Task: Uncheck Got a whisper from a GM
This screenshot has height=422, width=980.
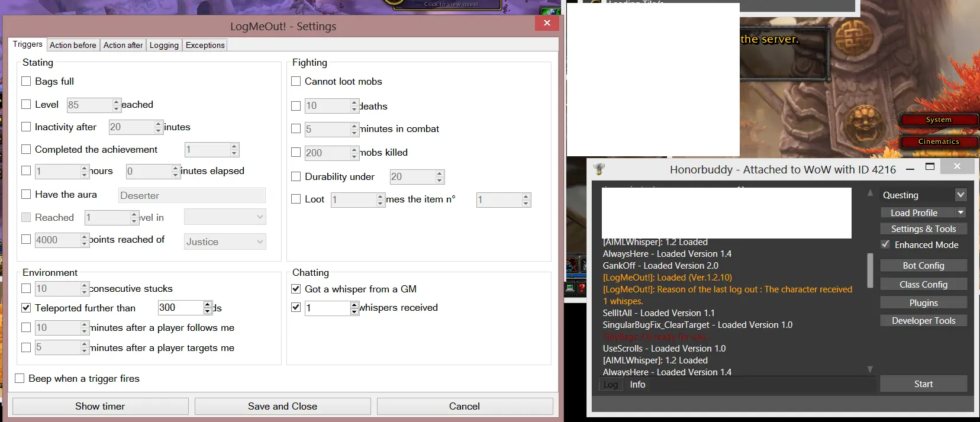Action: [x=296, y=289]
